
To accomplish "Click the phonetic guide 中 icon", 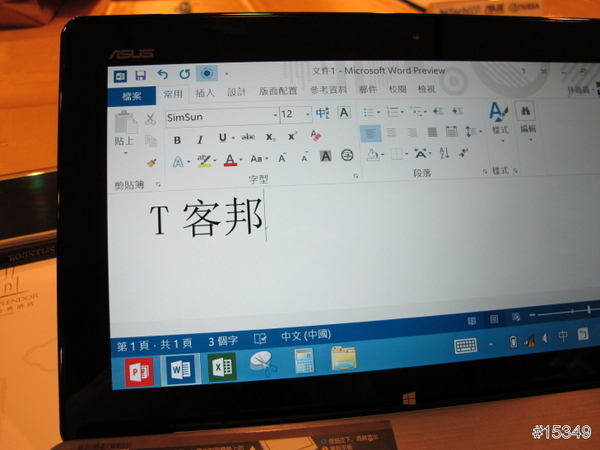I will click(x=322, y=113).
